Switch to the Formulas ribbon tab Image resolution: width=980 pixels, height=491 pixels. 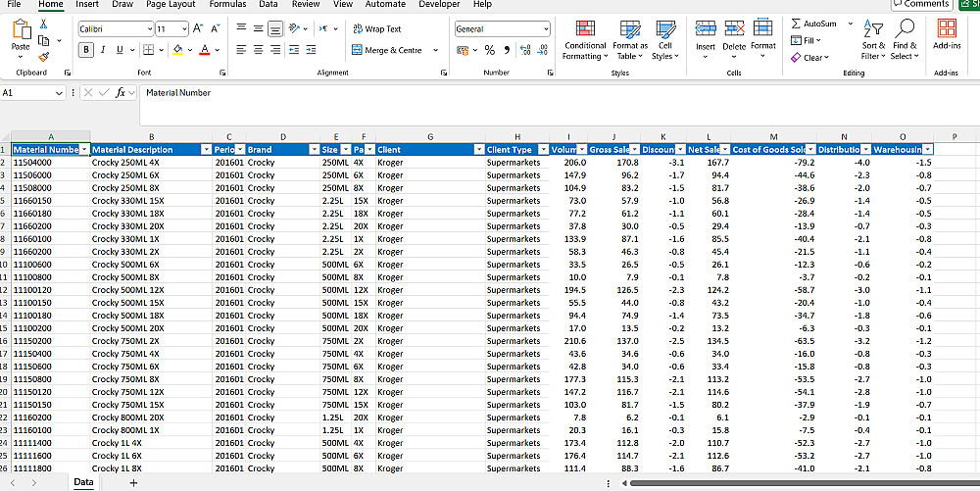227,5
